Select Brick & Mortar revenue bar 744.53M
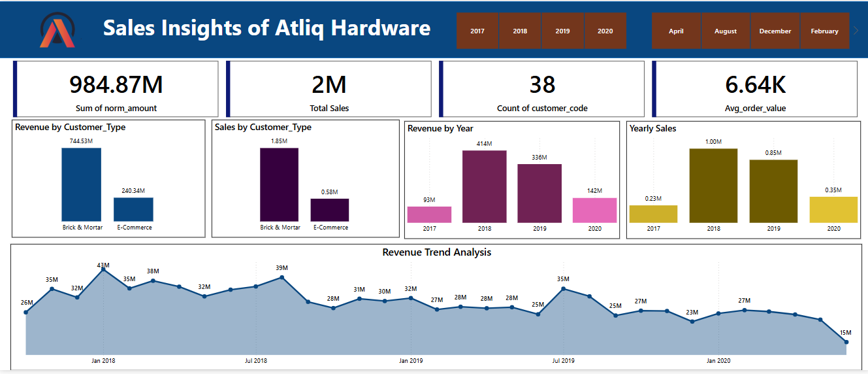The width and height of the screenshot is (868, 374). 82,184
